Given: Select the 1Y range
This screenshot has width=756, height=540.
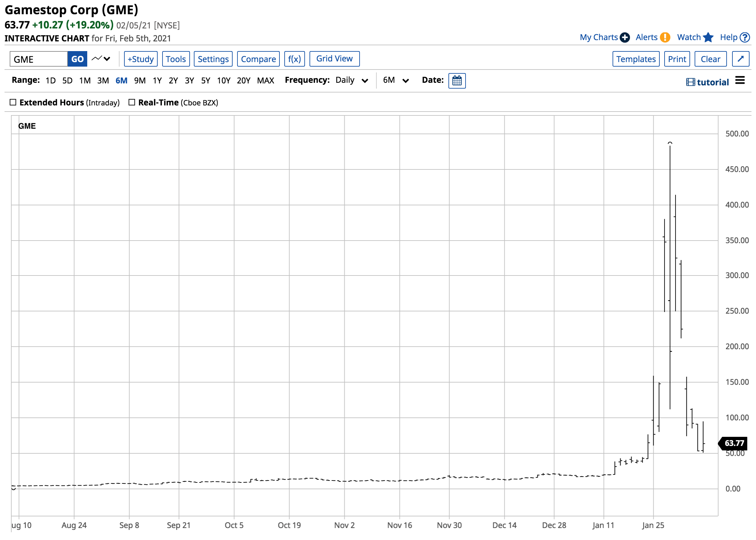Looking at the screenshot, I should point(157,81).
